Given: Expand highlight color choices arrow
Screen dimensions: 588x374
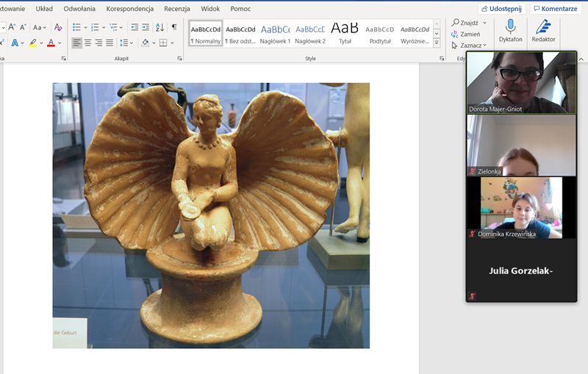Looking at the screenshot, I should click(x=41, y=43).
